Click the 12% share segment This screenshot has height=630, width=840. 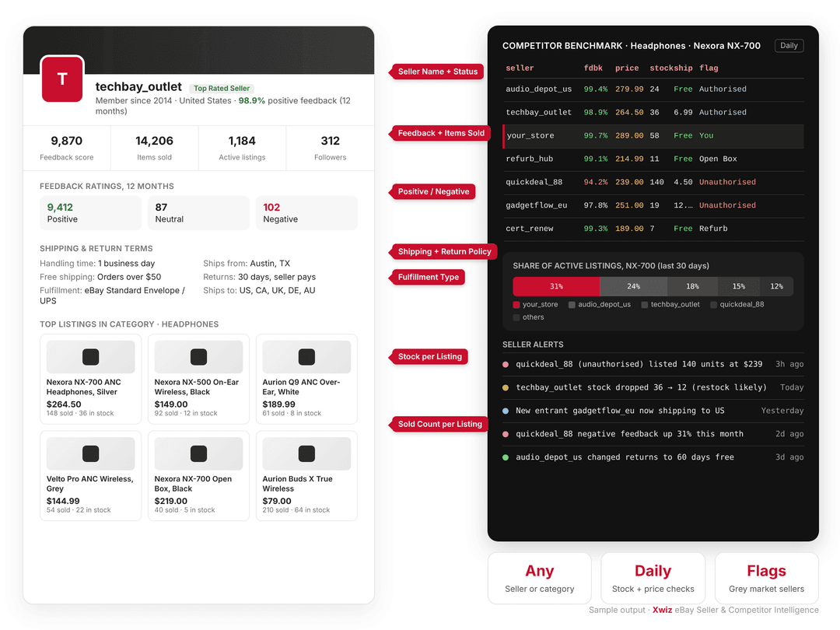[x=776, y=286]
